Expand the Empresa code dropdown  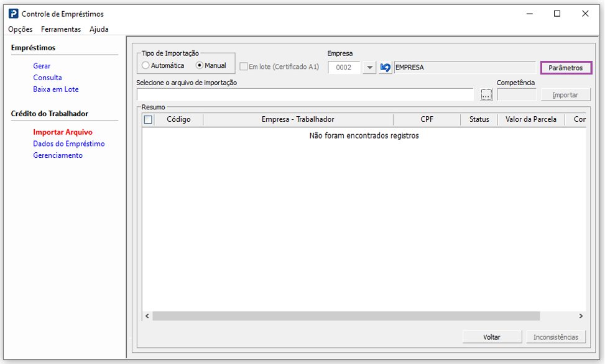(x=369, y=68)
